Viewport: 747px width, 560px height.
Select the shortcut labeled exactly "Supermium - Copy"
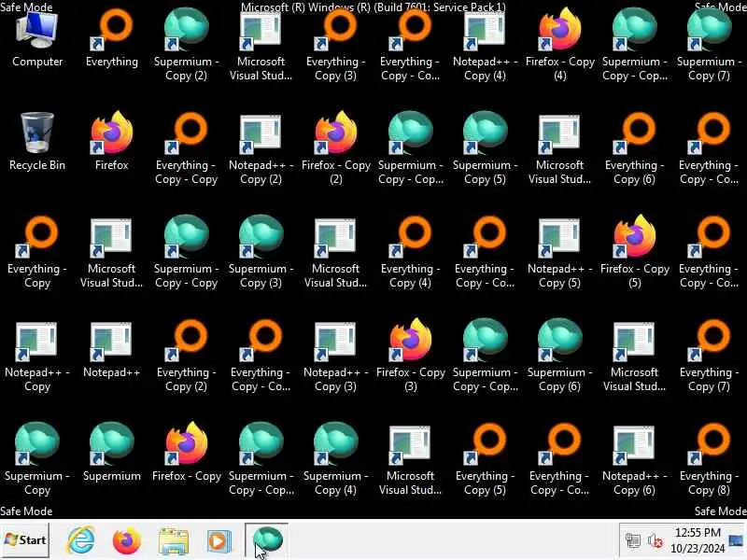coord(37,459)
